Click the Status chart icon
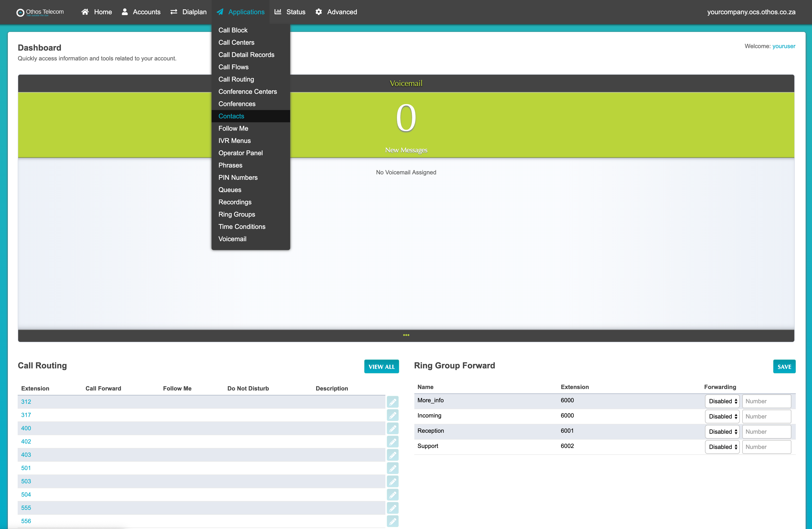 click(278, 12)
